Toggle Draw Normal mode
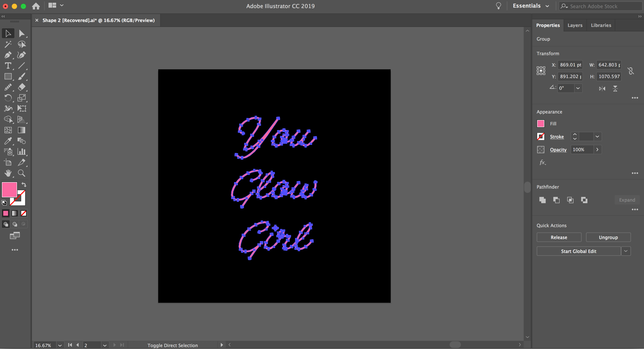The width and height of the screenshot is (644, 349). 6,224
